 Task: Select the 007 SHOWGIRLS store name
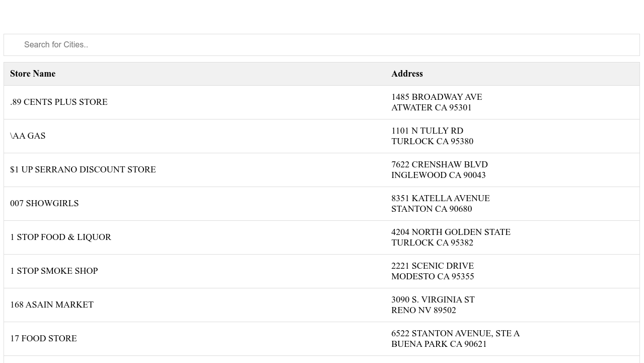coord(44,204)
